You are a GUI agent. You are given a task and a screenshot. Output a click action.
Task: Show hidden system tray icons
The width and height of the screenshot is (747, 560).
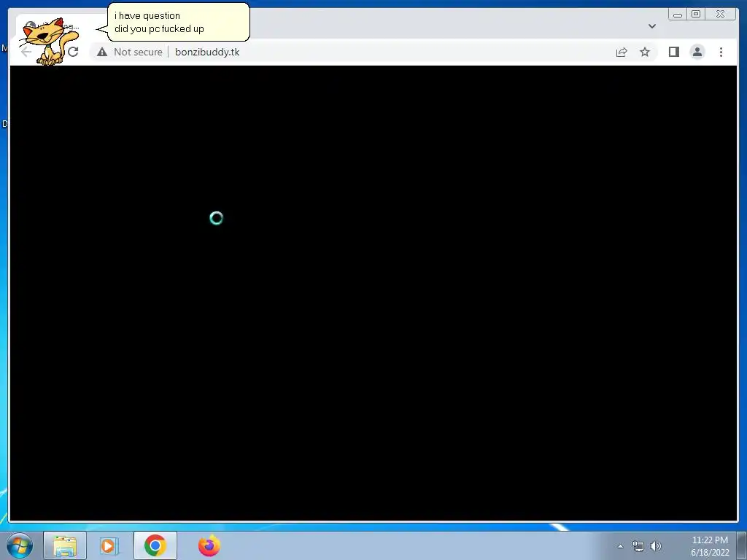[x=620, y=546]
